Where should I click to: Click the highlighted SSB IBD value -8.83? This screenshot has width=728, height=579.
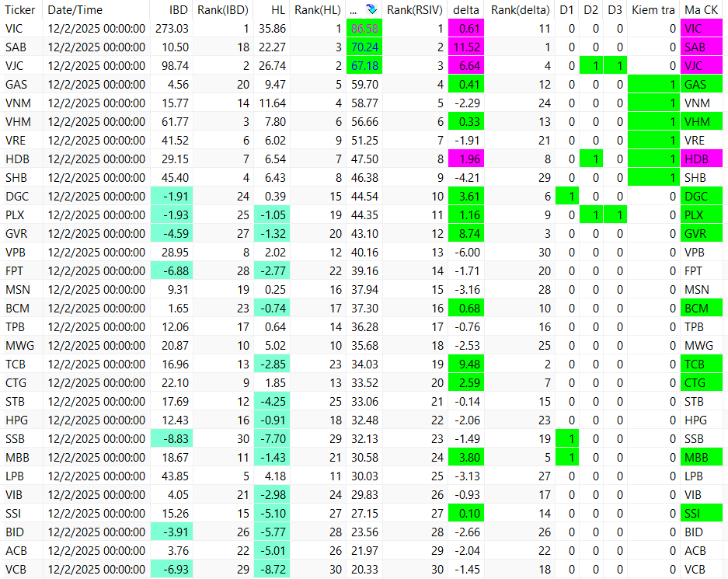[172, 439]
